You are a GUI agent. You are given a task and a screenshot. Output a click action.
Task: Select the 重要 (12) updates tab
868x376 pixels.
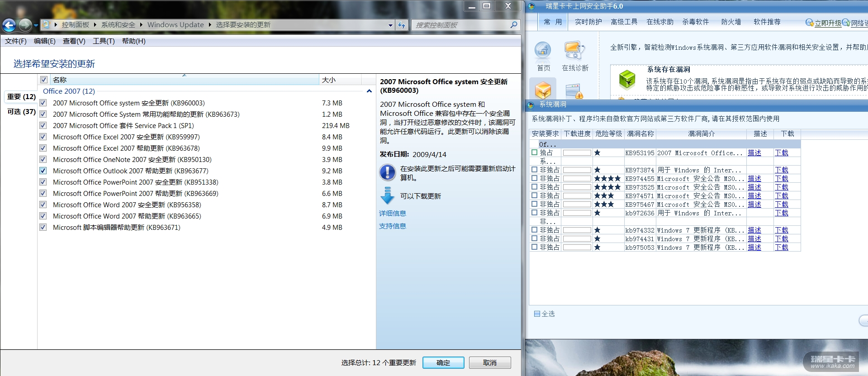[21, 96]
